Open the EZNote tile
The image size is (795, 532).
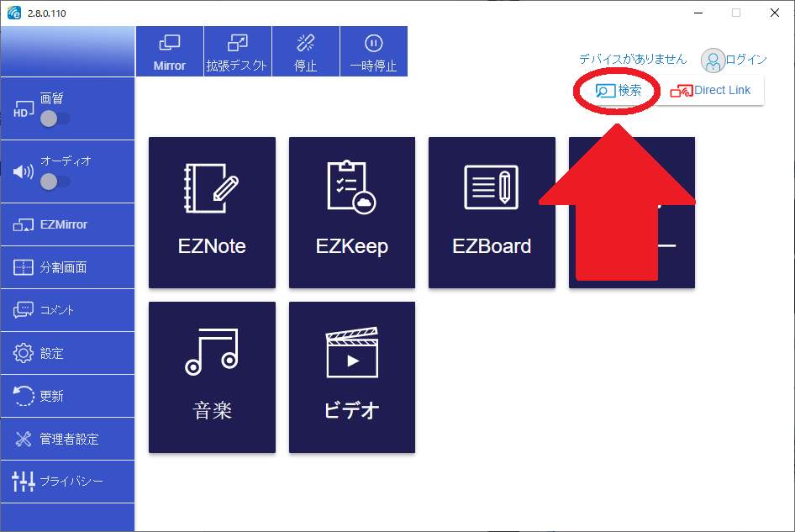point(212,212)
